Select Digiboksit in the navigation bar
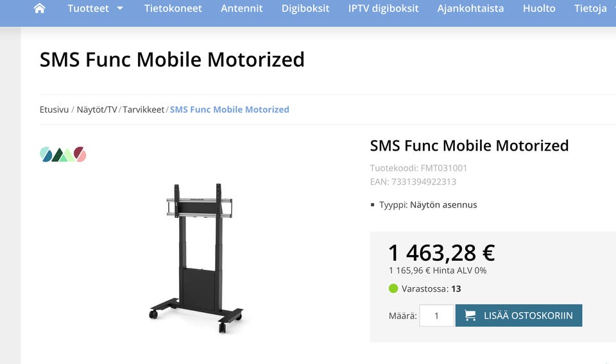The width and height of the screenshot is (616, 364). click(x=305, y=8)
